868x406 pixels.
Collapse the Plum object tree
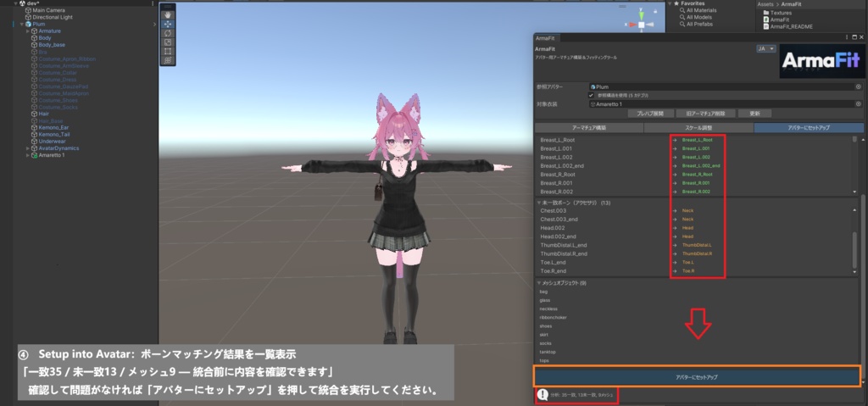pyautogui.click(x=21, y=25)
